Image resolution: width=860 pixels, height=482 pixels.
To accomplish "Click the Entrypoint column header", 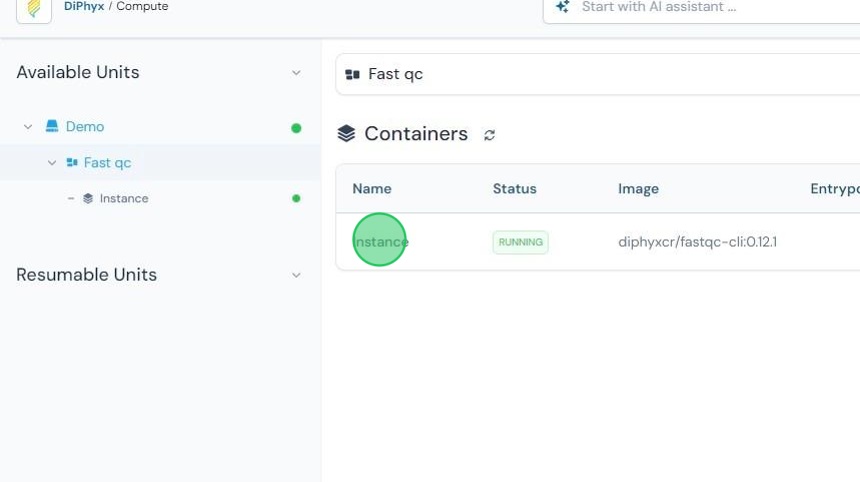I will point(835,189).
